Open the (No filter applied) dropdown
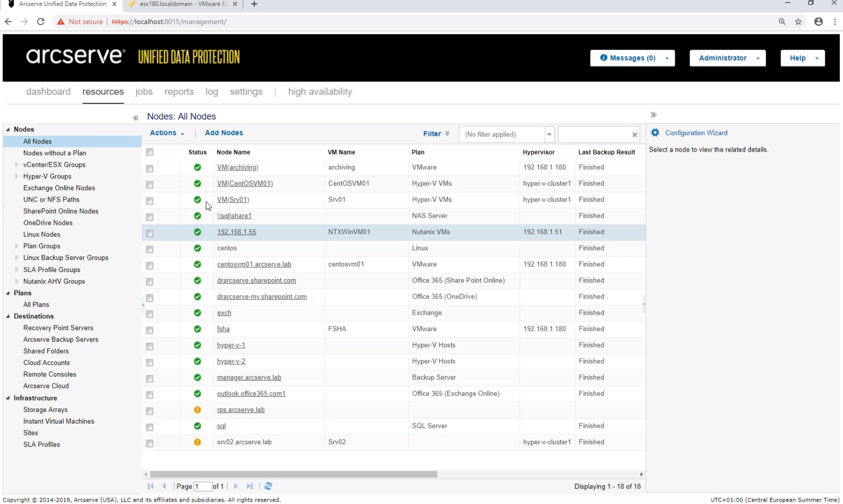Viewport: 843px width, 504px height. [x=549, y=134]
